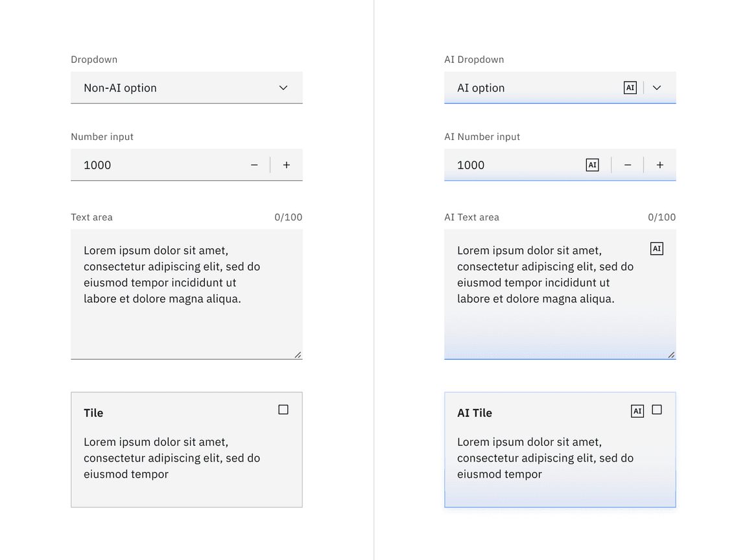This screenshot has width=747, height=560.
Task: Click the 0/100 counter above AI Text area
Action: tap(661, 217)
